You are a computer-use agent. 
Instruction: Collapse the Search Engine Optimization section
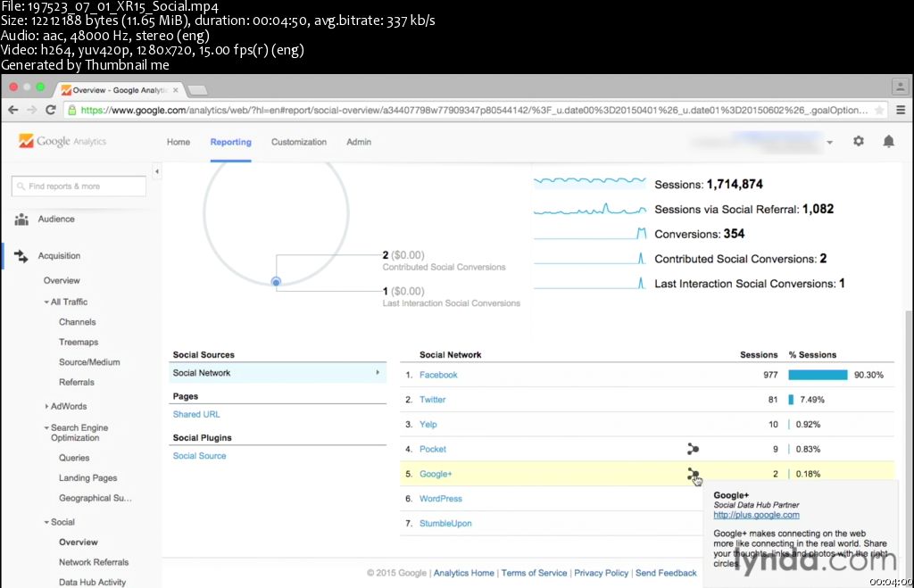[x=46, y=427]
